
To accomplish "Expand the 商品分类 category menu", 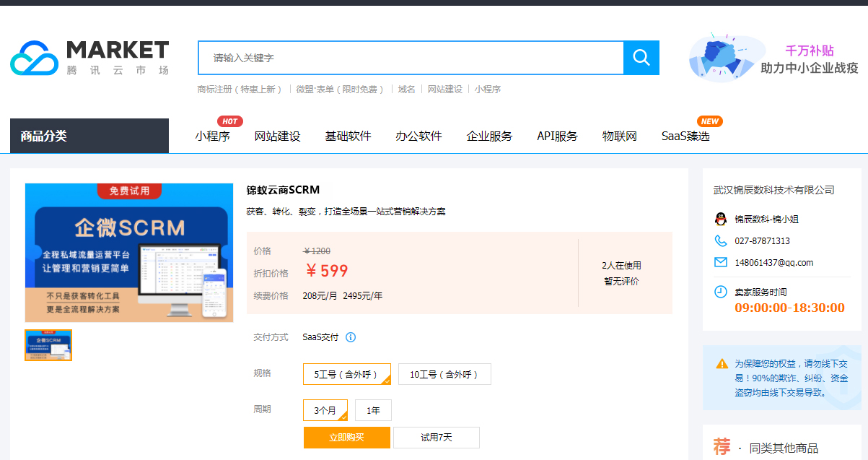I will [x=89, y=136].
